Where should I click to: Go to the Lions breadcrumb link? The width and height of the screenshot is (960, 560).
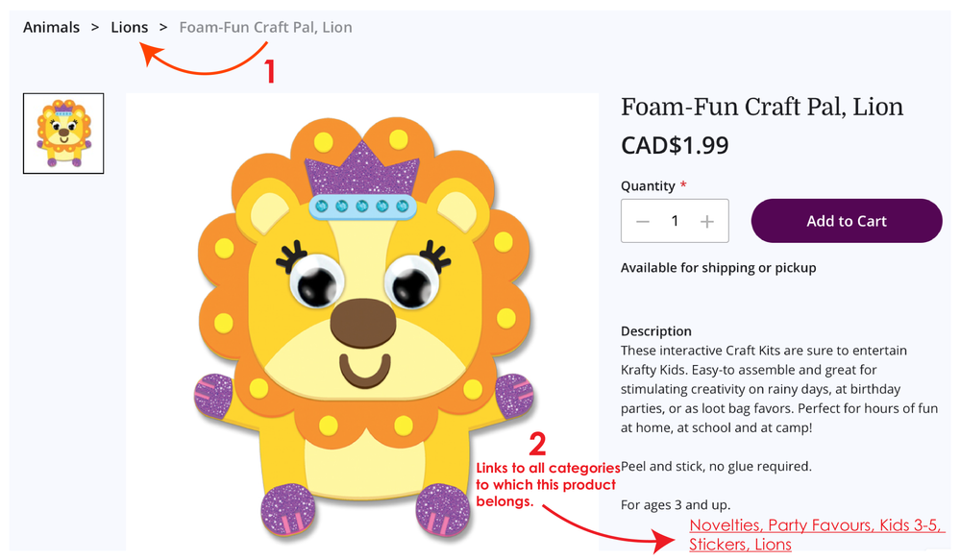(130, 27)
